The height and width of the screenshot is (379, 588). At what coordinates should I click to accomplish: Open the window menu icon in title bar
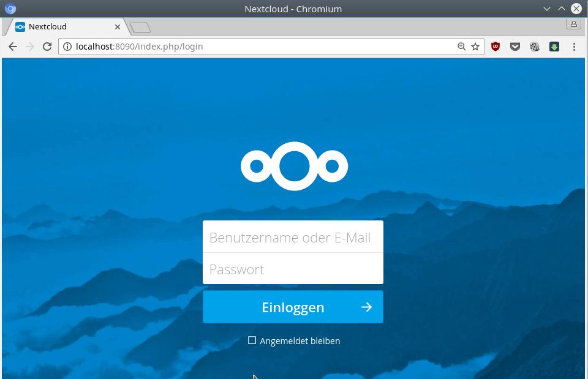pyautogui.click(x=10, y=9)
